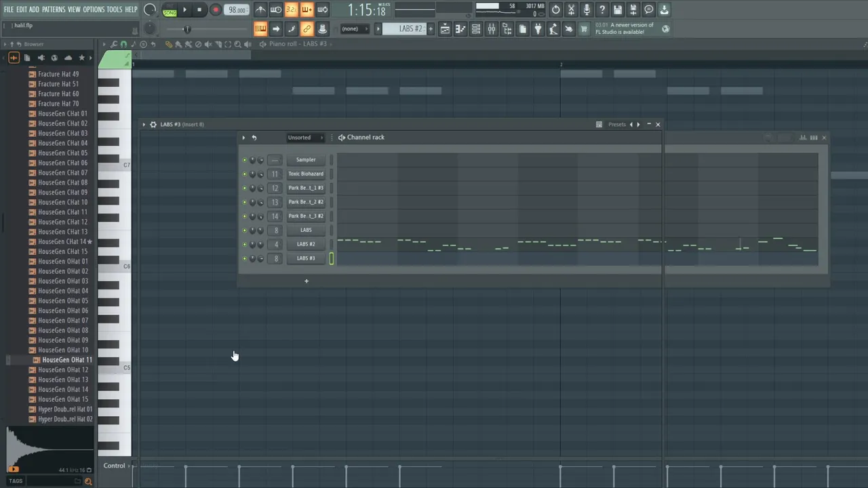
Task: Start playback with the Play button
Action: point(184,9)
